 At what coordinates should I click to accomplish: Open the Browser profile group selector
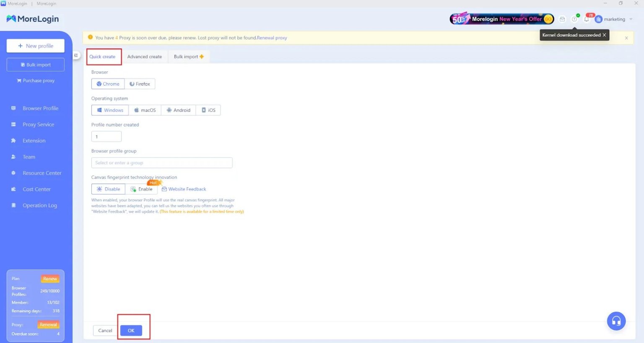[161, 163]
